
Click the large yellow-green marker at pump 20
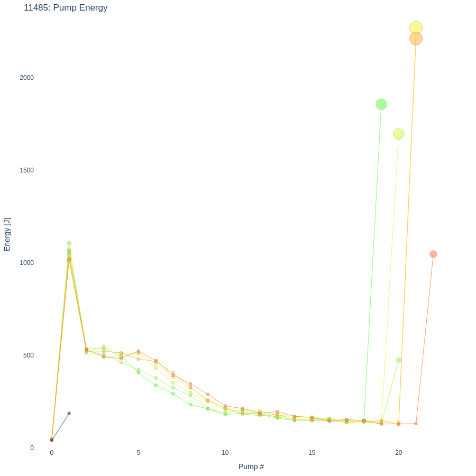click(x=399, y=134)
